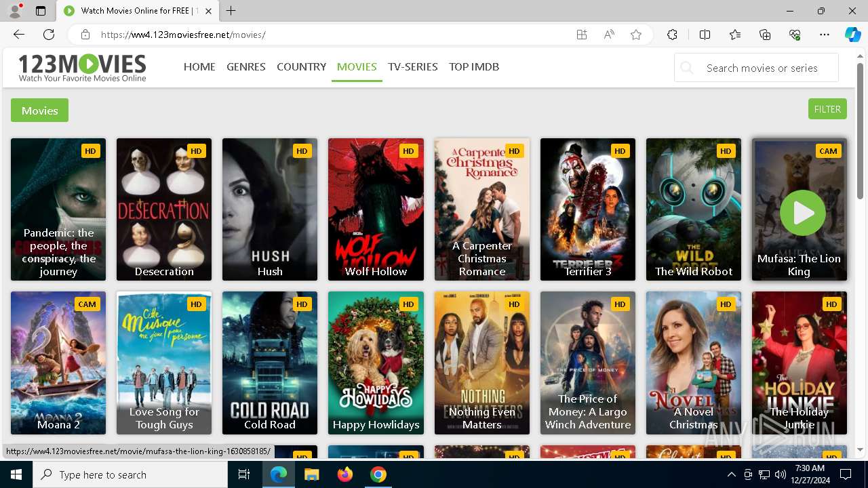
Task: Open the clock showing 7:30 AM
Action: pyautogui.click(x=809, y=474)
